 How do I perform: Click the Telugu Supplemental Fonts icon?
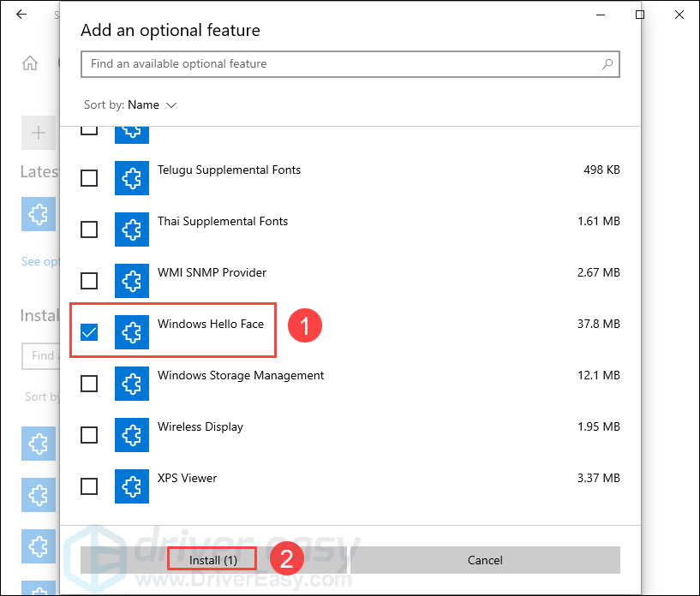131,178
